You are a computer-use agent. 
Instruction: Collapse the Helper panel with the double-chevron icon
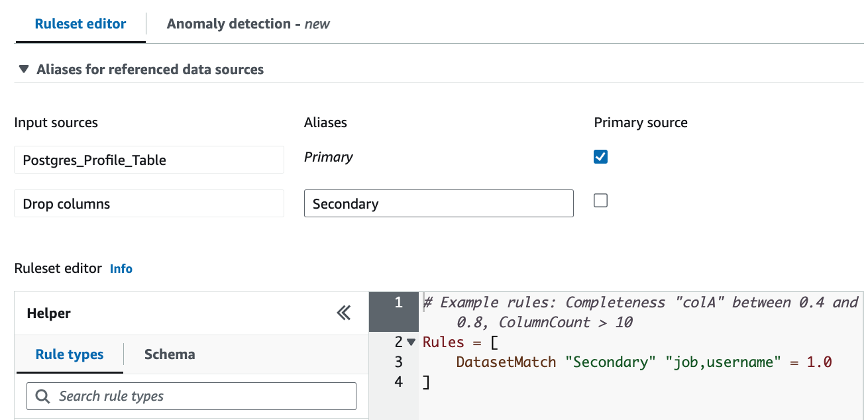point(343,313)
